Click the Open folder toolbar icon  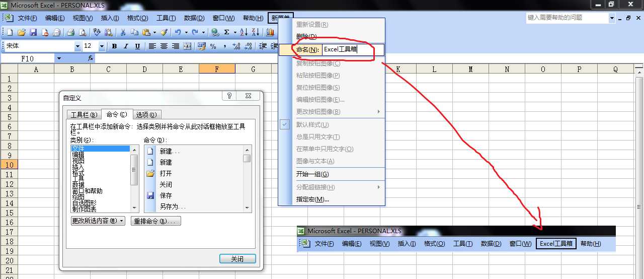point(22,32)
